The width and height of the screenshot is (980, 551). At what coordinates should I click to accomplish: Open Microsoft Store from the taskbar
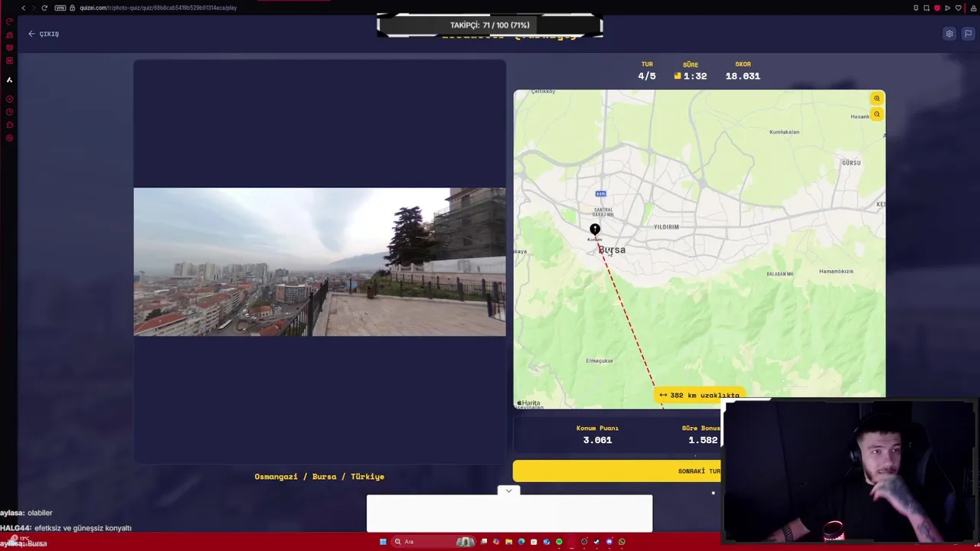pyautogui.click(x=534, y=542)
